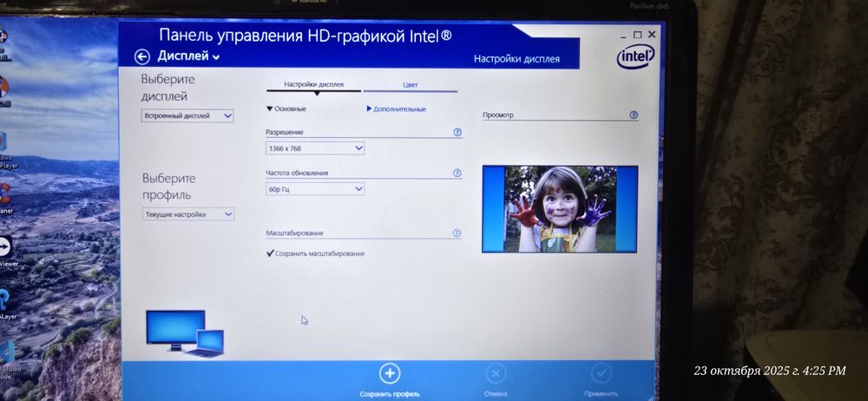
Task: Minimize the Intel graphics panel window
Action: [623, 35]
